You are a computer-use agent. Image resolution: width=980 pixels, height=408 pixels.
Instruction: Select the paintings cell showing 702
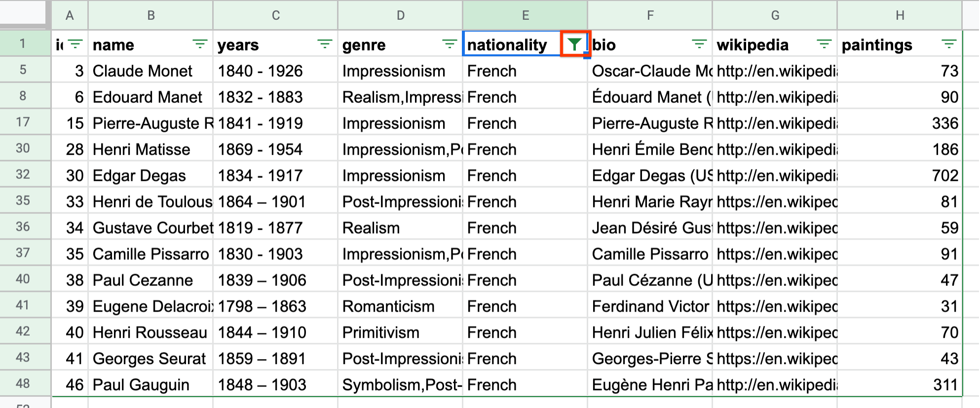click(900, 175)
